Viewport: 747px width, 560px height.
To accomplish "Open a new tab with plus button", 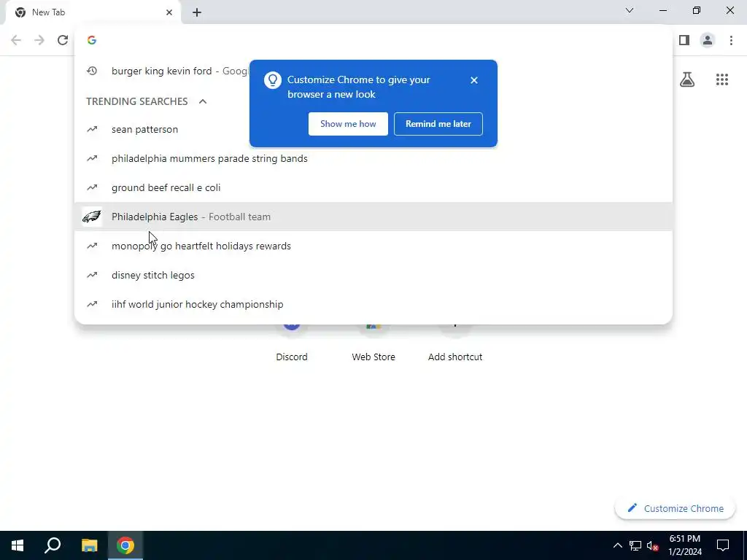I will point(197,12).
